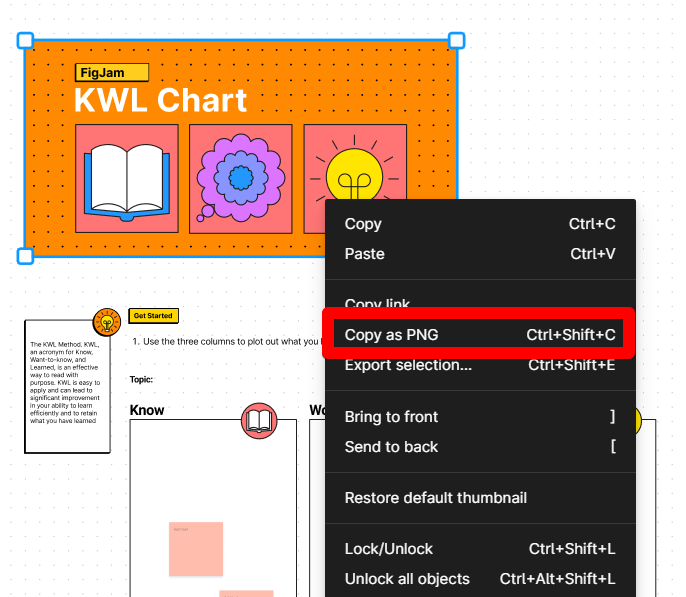Click the KWL Chart title text
Image resolution: width=686 pixels, height=597 pixels.
pyautogui.click(x=160, y=101)
